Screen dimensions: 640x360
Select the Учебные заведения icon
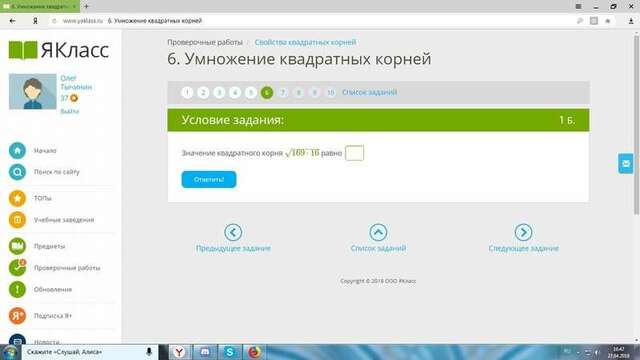coord(17,220)
